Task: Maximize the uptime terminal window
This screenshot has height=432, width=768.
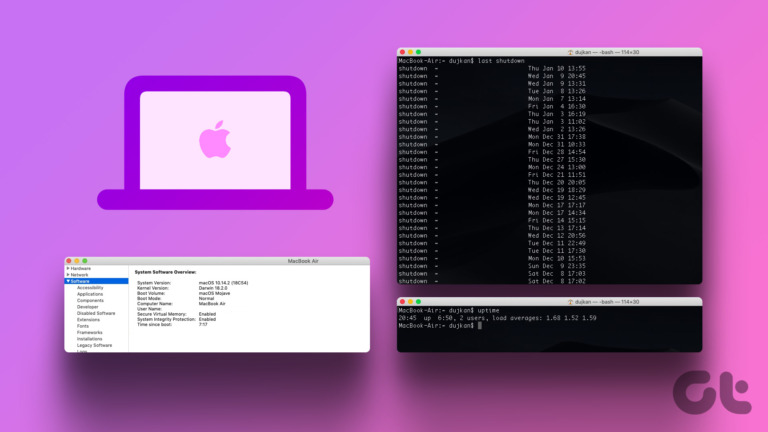Action: coord(417,301)
